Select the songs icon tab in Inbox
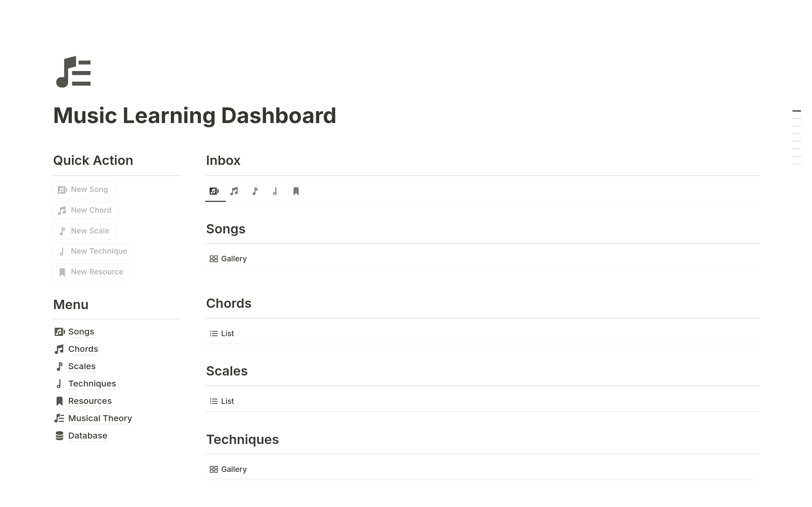The image size is (812, 507). click(x=214, y=191)
